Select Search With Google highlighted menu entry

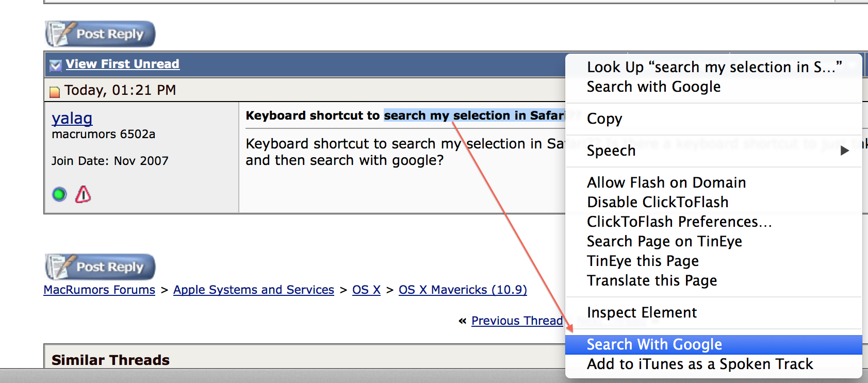(x=714, y=344)
